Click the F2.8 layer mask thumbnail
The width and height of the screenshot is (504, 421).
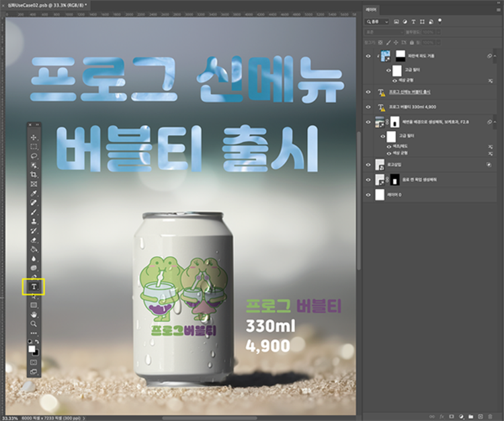(x=394, y=122)
